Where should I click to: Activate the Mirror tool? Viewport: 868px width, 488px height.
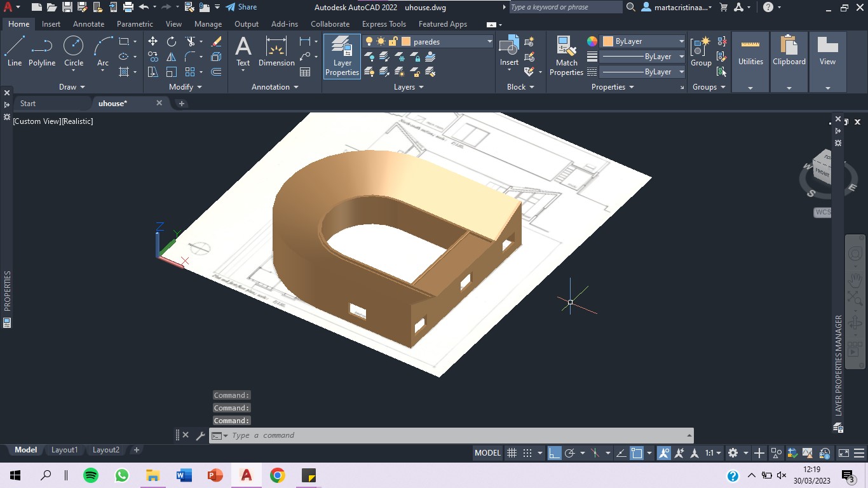[x=172, y=57]
